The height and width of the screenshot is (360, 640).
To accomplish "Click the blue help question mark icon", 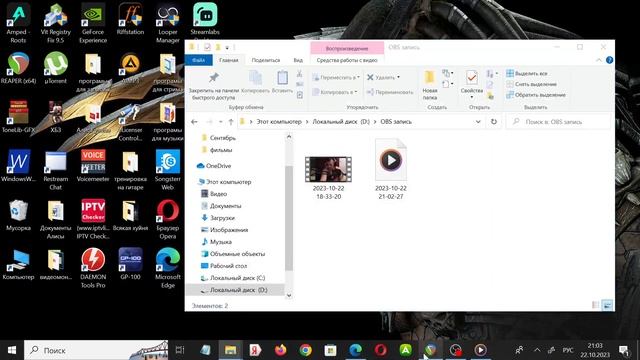I will pyautogui.click(x=609, y=60).
